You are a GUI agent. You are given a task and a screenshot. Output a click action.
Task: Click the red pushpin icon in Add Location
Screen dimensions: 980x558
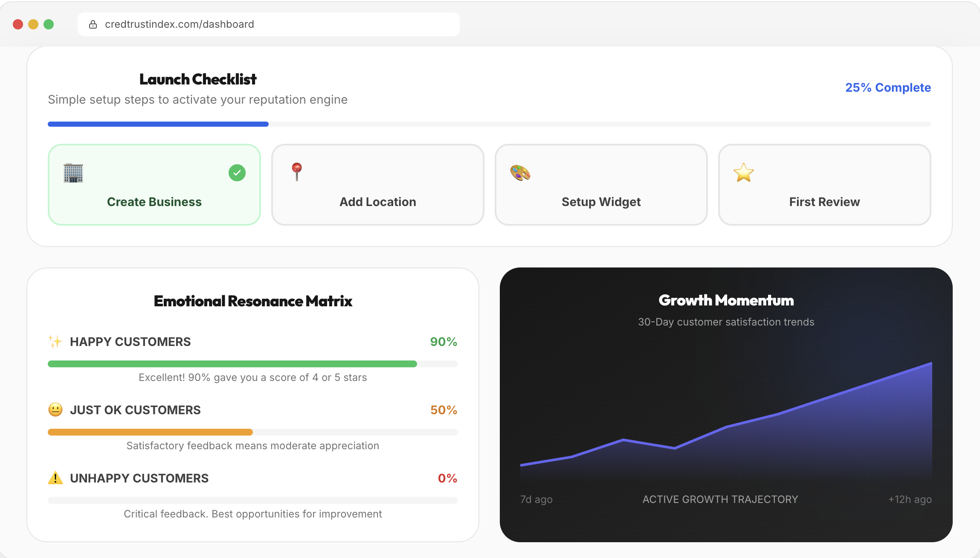click(x=297, y=172)
